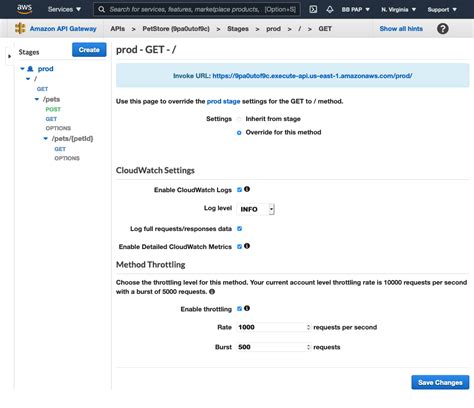Select Override for this method radio button
The image size is (474, 408).
tap(239, 133)
